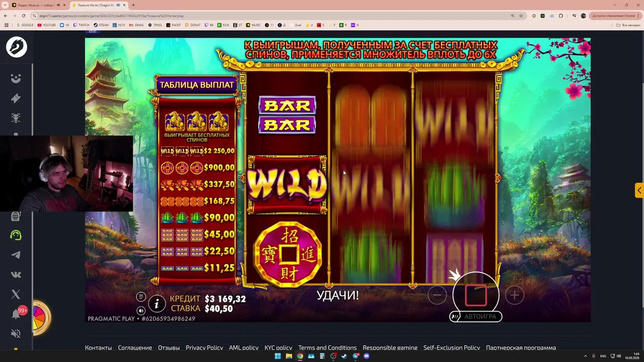Reload the current page

point(23,16)
